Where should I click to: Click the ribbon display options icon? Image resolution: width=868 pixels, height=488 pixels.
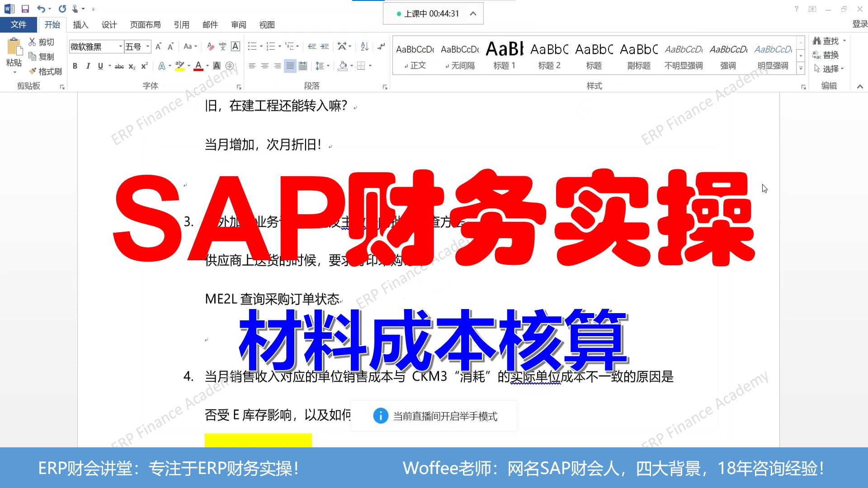(812, 9)
